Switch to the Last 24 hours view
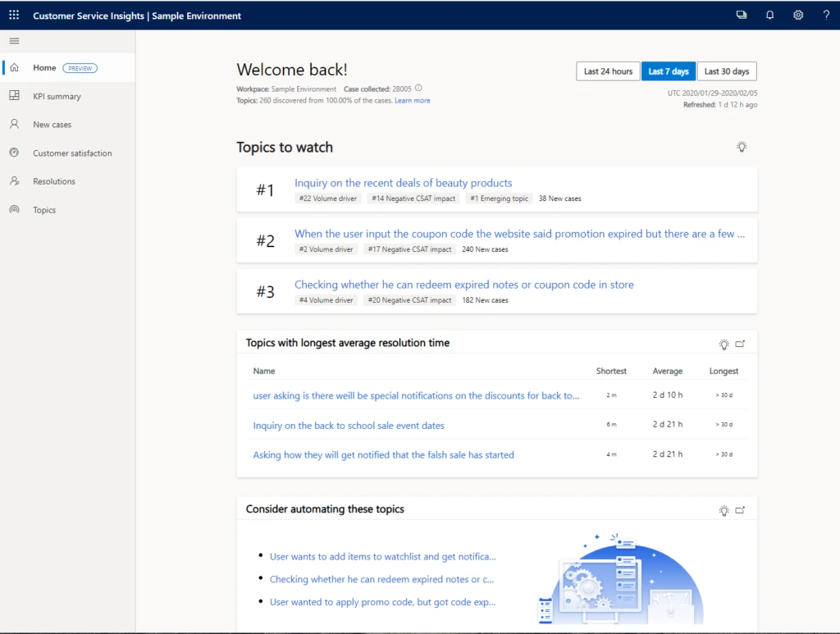Screen dimensions: 840x634 click(608, 71)
